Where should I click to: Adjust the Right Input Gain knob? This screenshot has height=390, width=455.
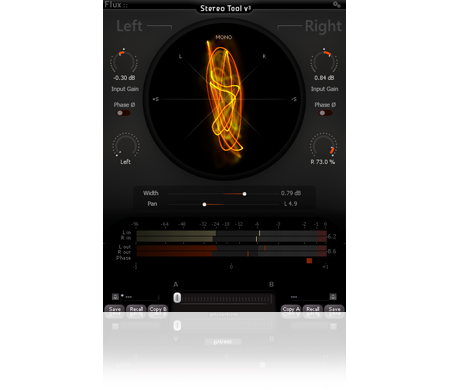324,62
